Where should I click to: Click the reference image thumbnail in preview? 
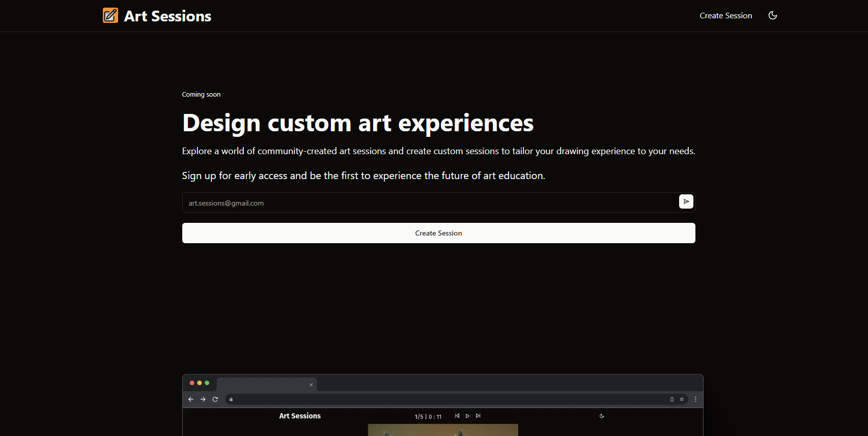[x=443, y=430]
